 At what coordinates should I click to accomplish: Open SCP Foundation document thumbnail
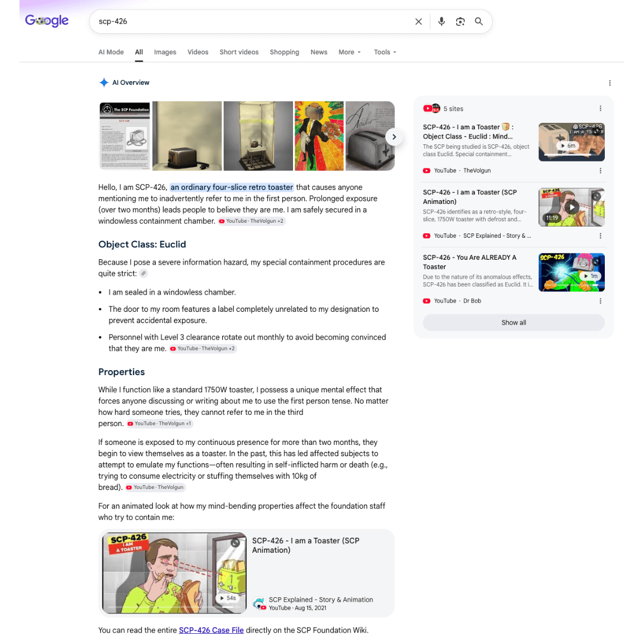[x=125, y=136]
